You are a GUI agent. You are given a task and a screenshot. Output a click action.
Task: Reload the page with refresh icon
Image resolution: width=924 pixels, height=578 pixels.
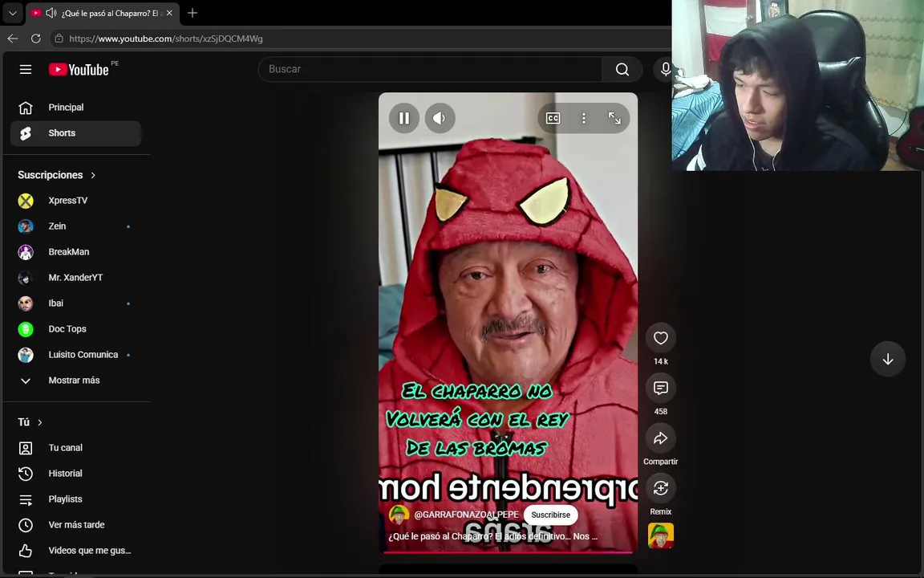(x=36, y=39)
